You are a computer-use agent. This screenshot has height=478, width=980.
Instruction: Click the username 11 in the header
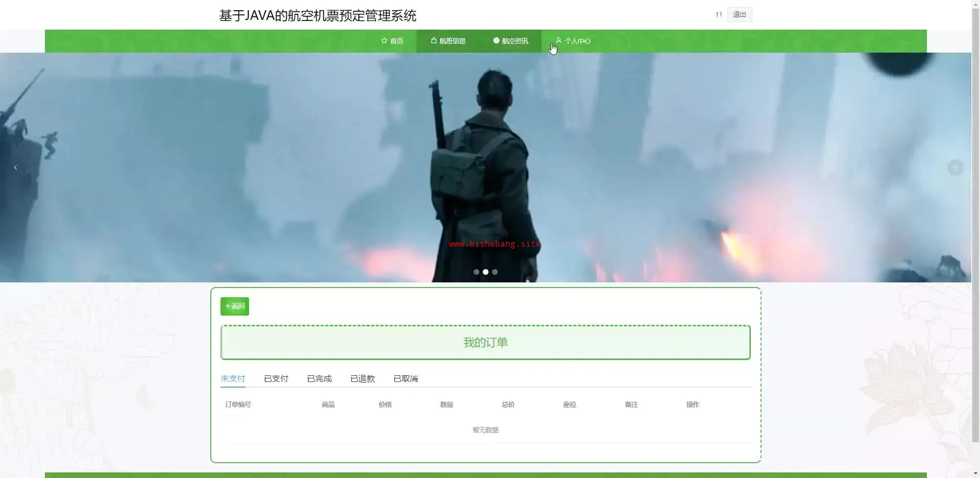[x=719, y=15]
